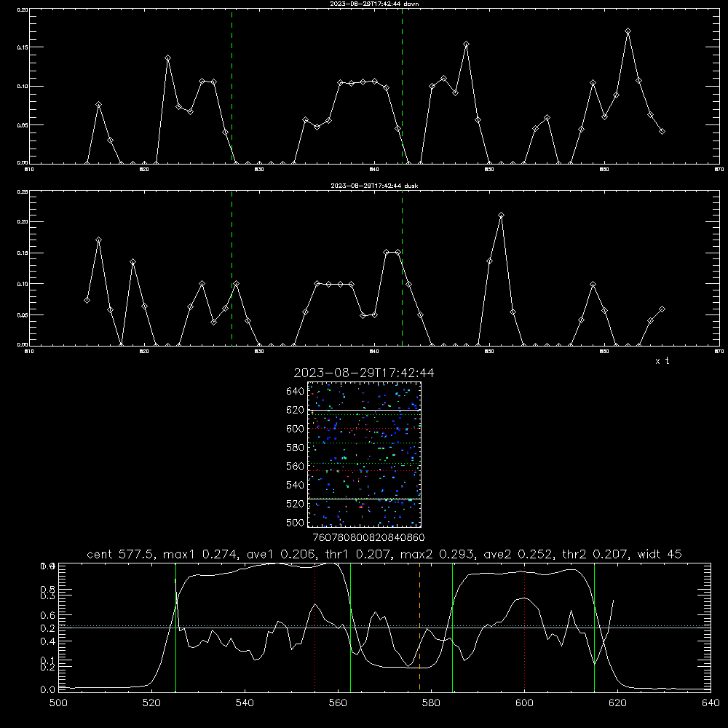Image resolution: width=728 pixels, height=728 pixels.
Task: Click the 500 y-axis label beside pixel image
Action: (x=296, y=522)
